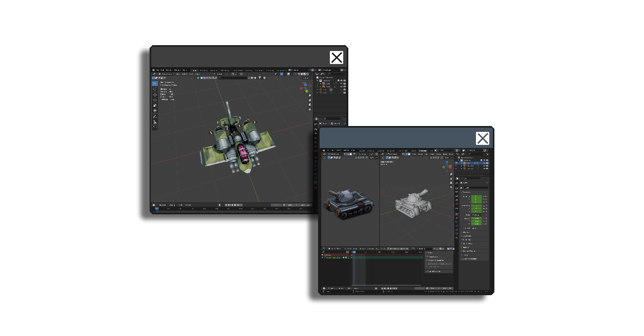Image resolution: width=644 pixels, height=336 pixels.
Task: Switch perspective/orthographic icon in tank viewport
Action: click(x=451, y=187)
